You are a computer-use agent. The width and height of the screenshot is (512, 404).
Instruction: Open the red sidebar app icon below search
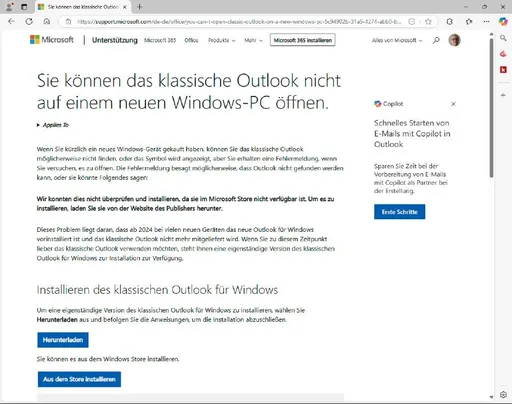[503, 54]
